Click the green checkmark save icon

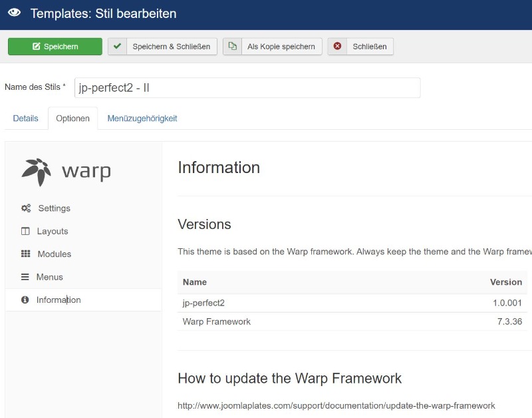[118, 46]
